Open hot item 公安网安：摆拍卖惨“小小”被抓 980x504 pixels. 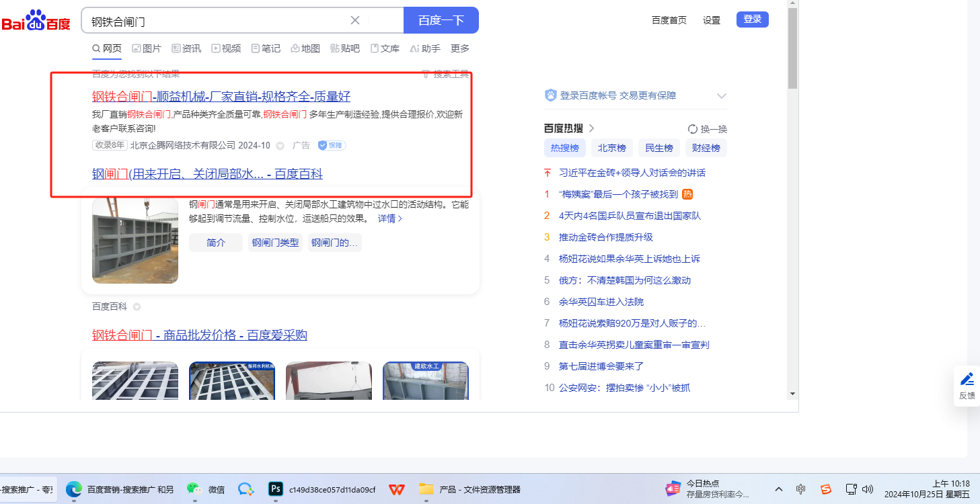(624, 388)
